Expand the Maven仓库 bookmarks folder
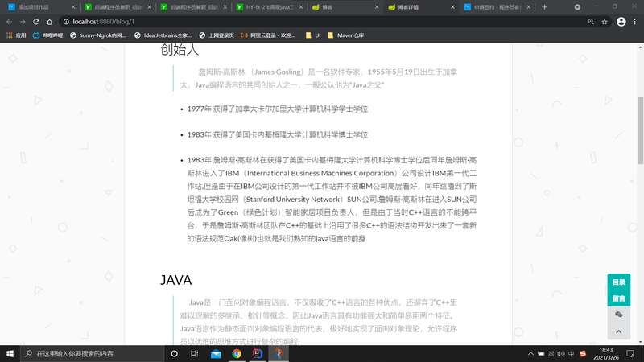 346,35
